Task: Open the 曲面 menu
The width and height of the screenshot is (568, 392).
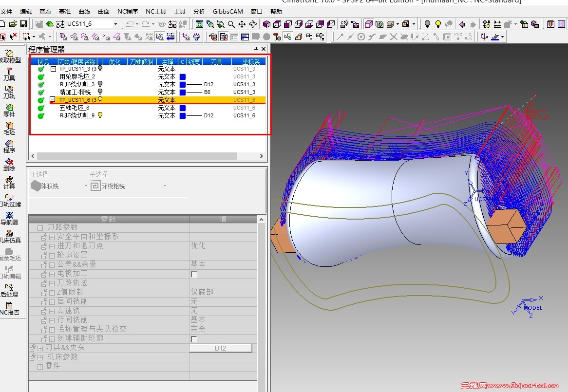Action: click(x=104, y=12)
